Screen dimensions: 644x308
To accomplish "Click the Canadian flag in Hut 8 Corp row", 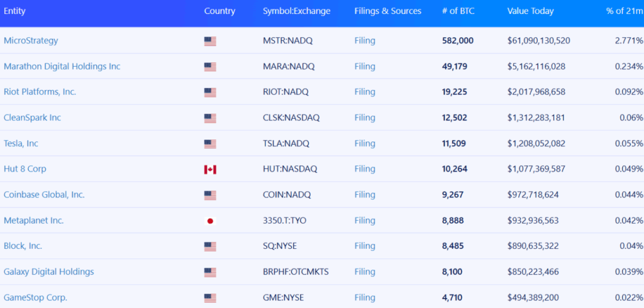I will pyautogui.click(x=210, y=170).
